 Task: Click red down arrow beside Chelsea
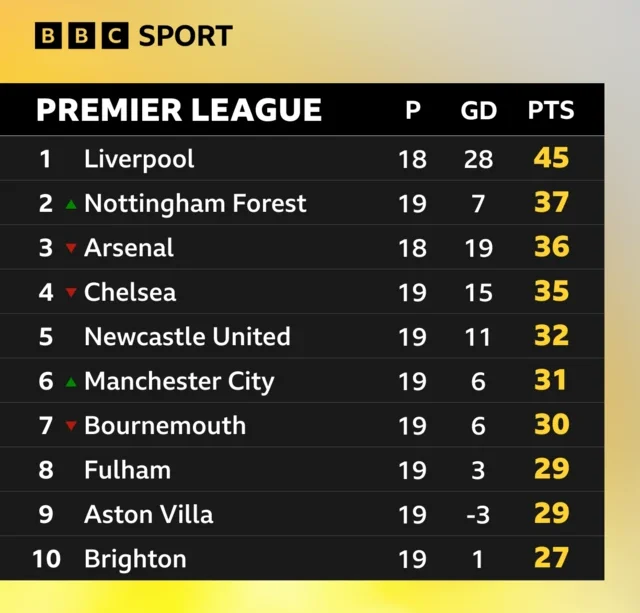pos(71,292)
